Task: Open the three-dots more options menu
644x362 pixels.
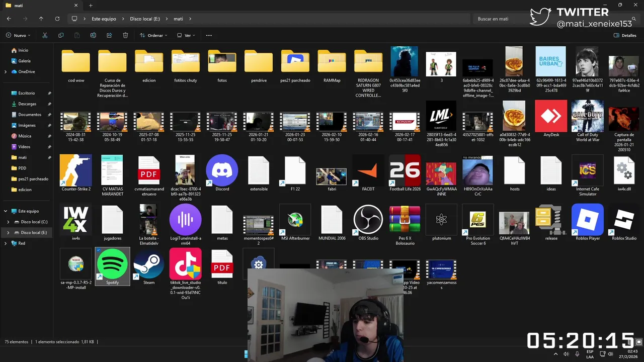Action: click(x=209, y=35)
